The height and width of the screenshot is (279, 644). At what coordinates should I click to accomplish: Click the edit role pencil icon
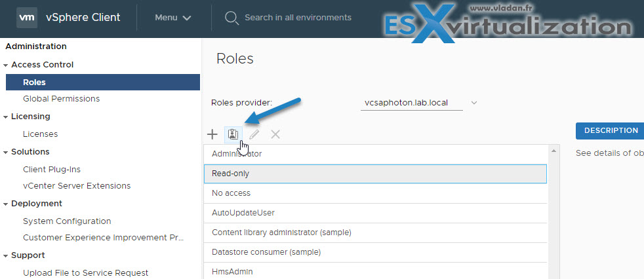pos(254,134)
